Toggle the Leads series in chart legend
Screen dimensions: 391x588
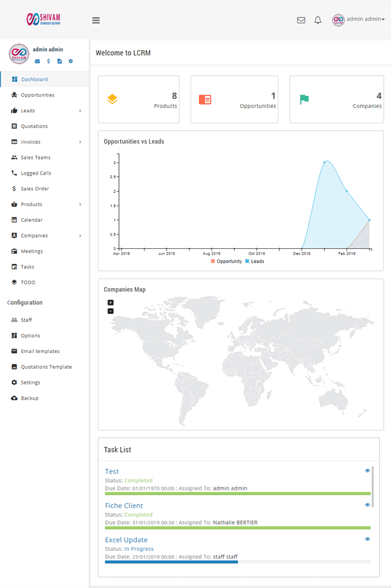(254, 261)
